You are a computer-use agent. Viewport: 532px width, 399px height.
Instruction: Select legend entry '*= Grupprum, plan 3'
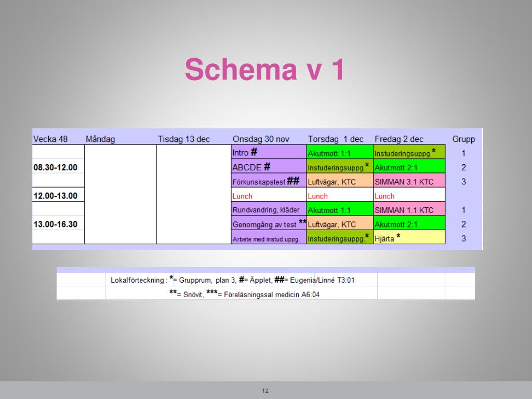(203, 280)
